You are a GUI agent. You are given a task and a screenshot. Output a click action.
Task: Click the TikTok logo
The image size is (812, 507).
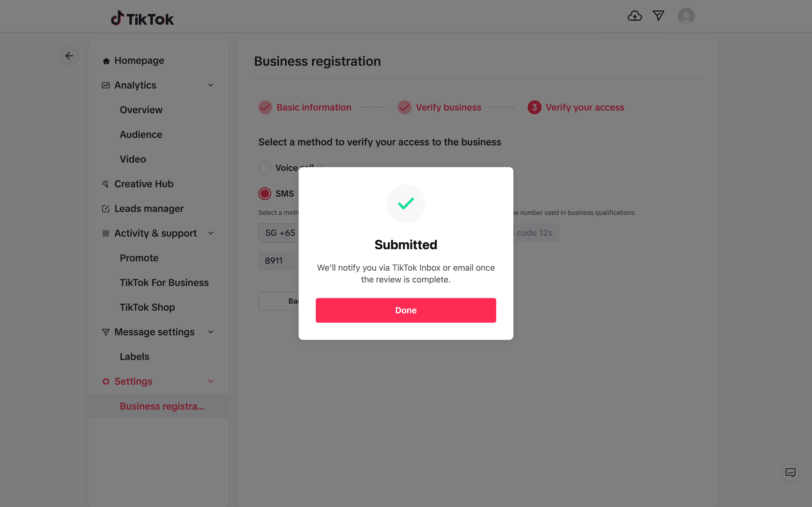pos(142,19)
